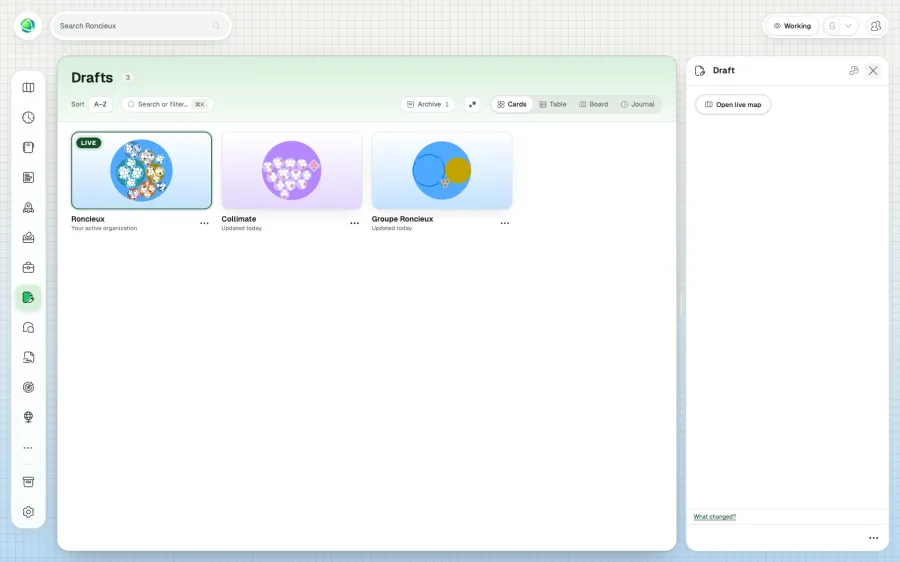Open the globe stand icon in the sidebar
Image resolution: width=900 pixels, height=562 pixels.
(x=28, y=417)
